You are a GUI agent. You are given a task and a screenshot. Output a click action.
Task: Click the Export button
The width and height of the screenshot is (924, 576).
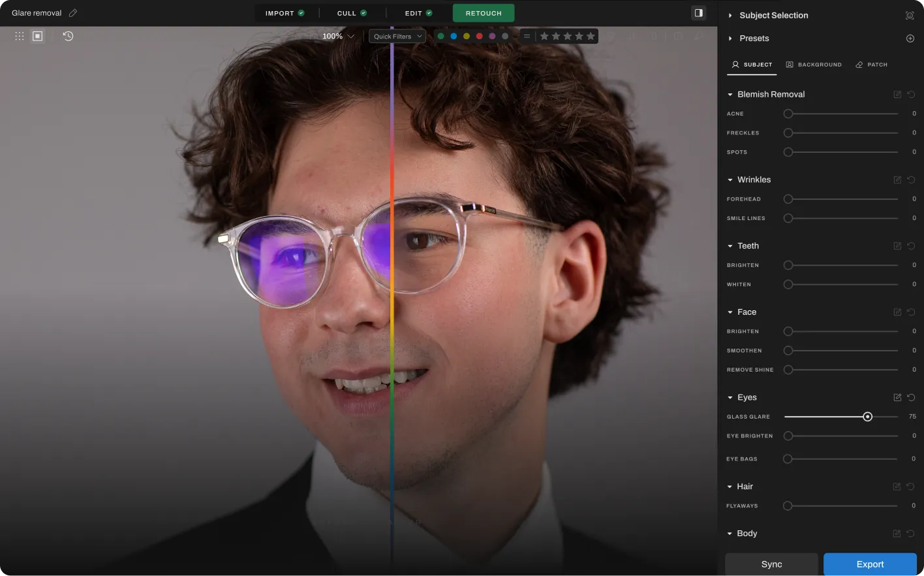[869, 564]
